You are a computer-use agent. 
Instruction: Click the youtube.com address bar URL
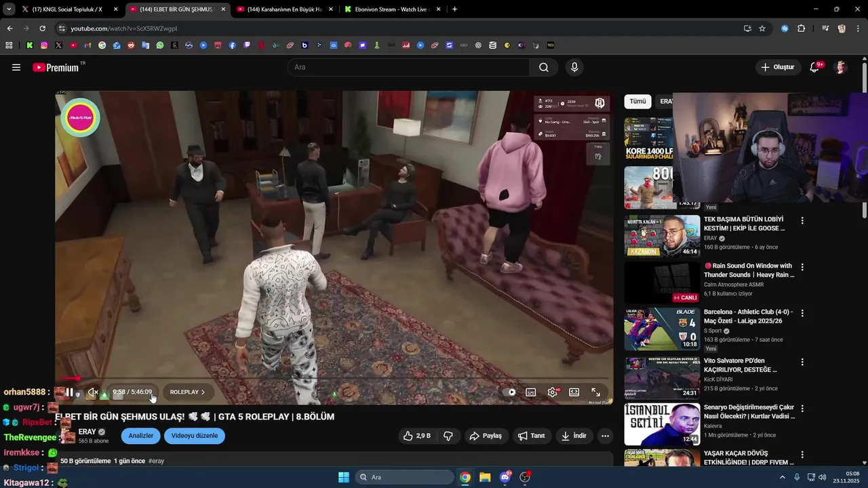tap(124, 28)
